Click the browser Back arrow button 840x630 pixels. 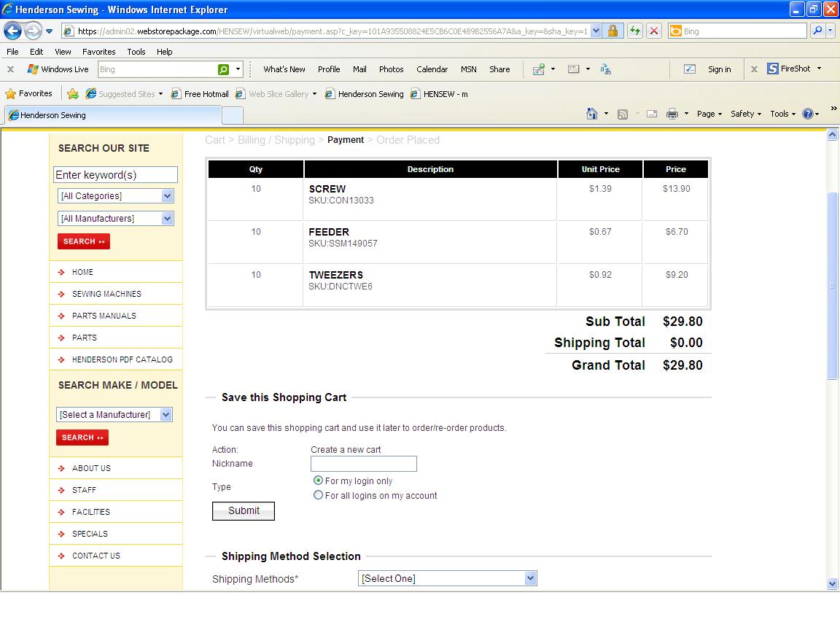[13, 31]
